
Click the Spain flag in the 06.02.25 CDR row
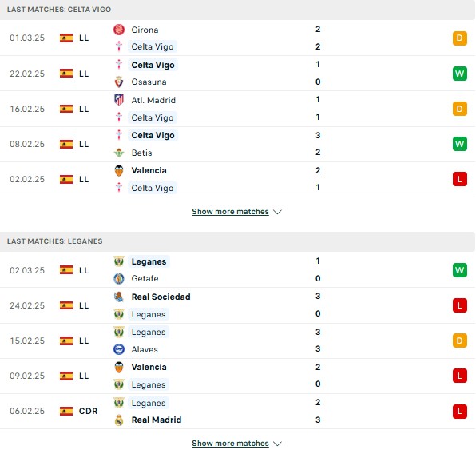[66, 411]
